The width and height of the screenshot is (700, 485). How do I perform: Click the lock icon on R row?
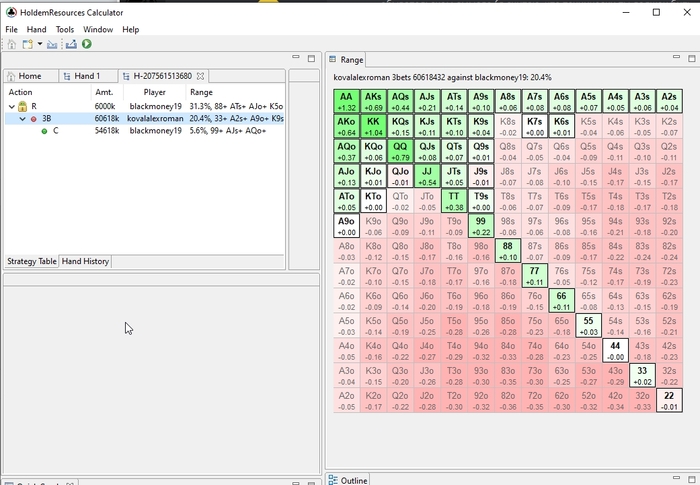point(22,106)
